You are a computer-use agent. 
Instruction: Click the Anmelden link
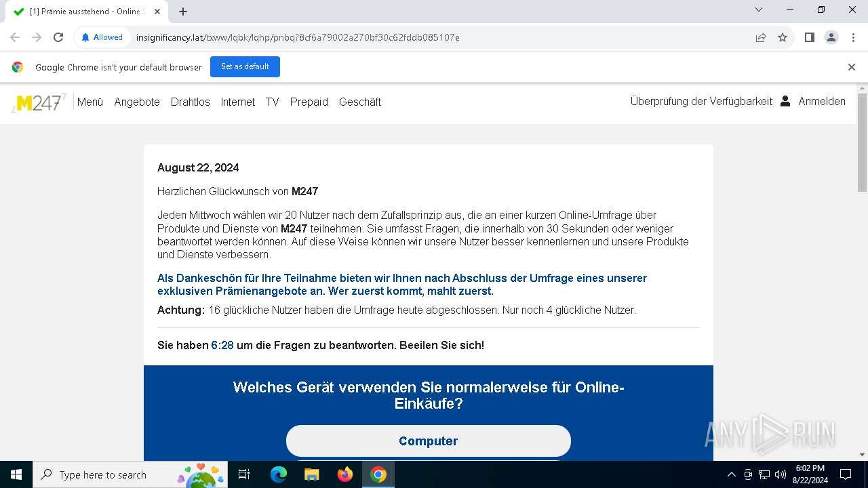(822, 101)
